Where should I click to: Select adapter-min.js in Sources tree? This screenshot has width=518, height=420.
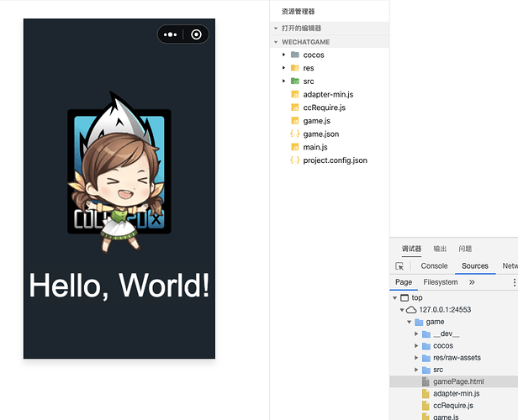coord(457,394)
